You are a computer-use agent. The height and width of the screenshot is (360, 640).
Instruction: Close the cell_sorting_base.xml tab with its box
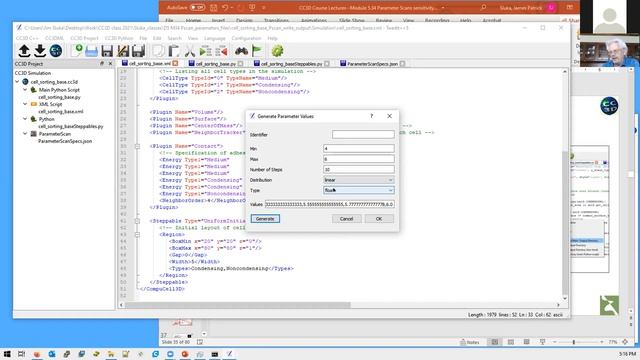pos(176,63)
